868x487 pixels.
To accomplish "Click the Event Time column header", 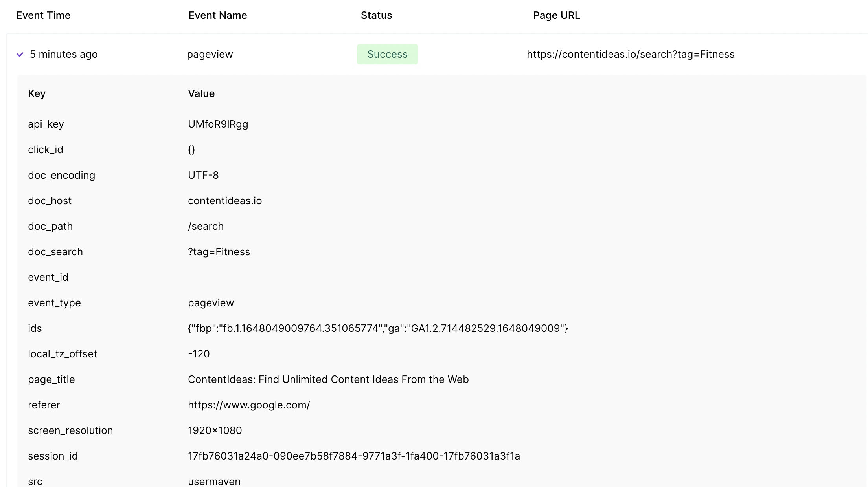I will point(43,15).
